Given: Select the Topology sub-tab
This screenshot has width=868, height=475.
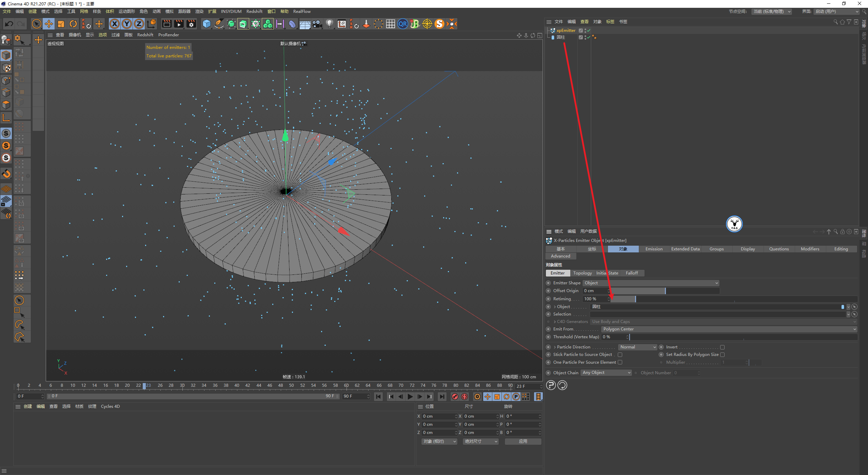Looking at the screenshot, I should pos(582,273).
